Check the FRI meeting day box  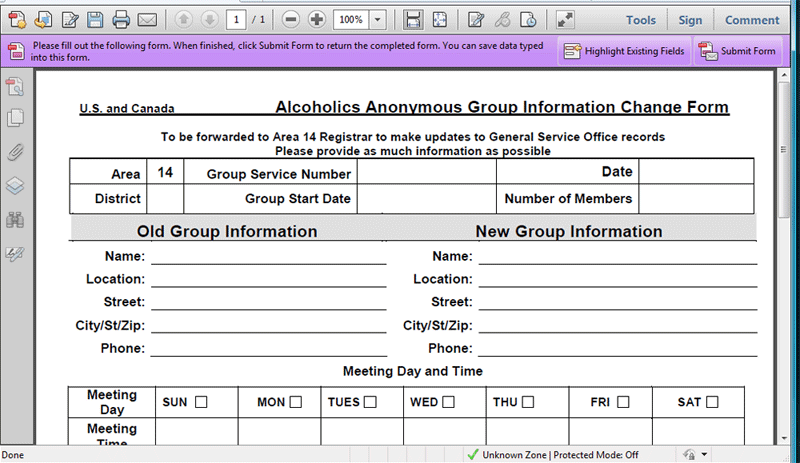[x=623, y=402]
